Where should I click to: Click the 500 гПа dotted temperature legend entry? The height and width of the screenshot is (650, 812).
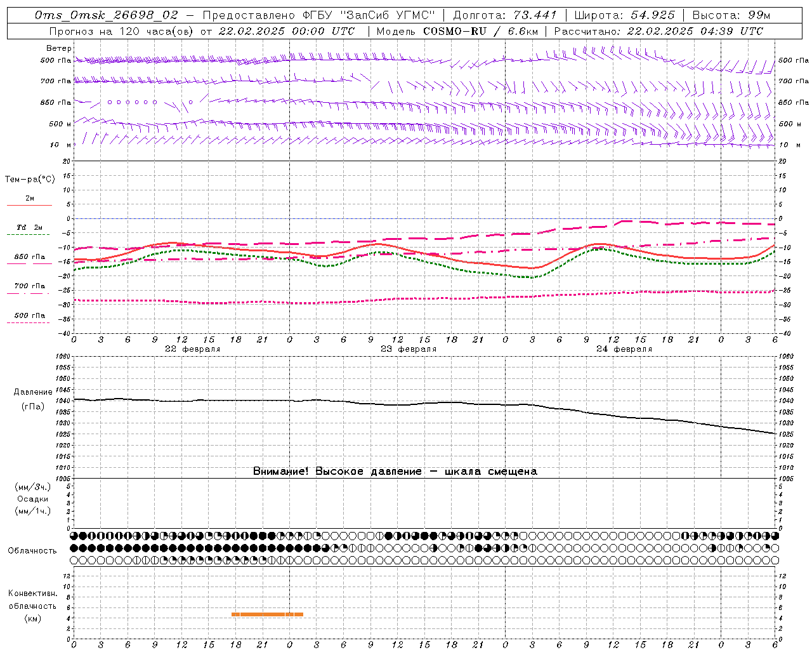(29, 315)
